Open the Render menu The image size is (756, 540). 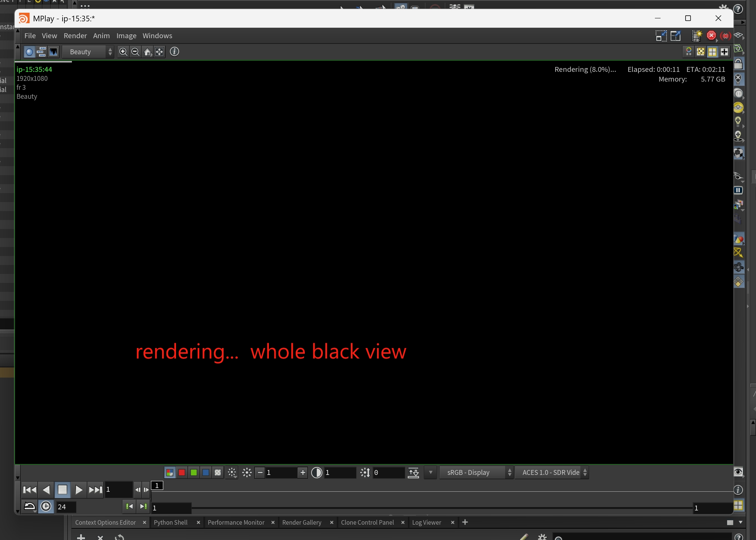(x=75, y=36)
